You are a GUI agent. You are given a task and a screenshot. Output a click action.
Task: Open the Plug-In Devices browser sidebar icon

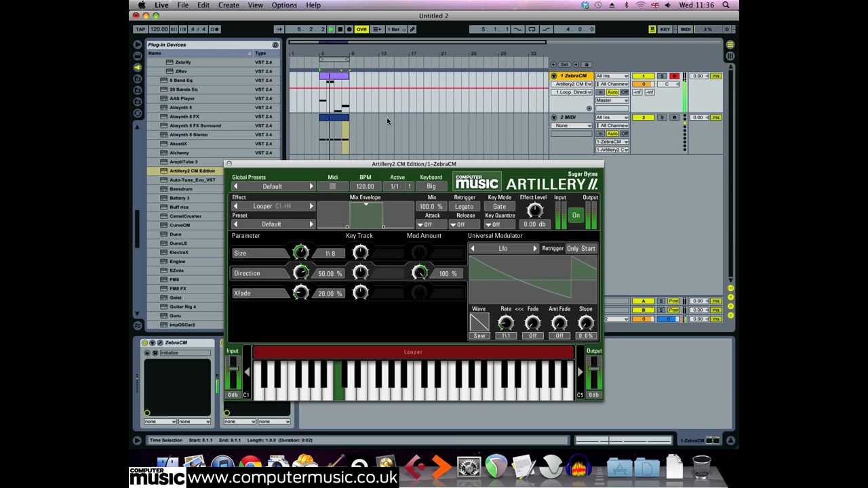point(138,67)
